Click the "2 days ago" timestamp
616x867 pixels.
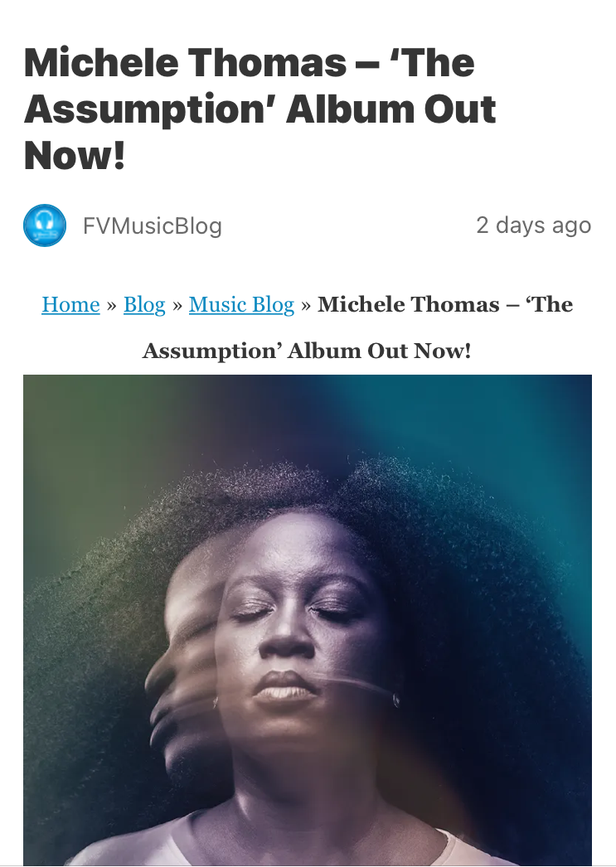coord(534,225)
